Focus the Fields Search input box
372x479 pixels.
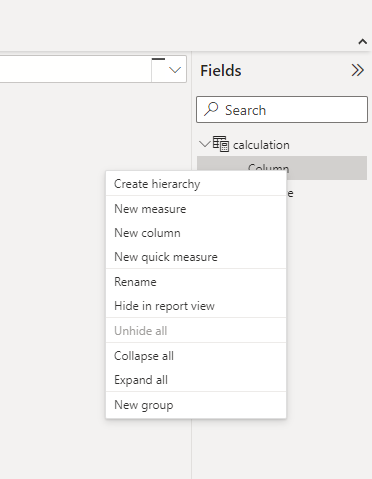(282, 110)
